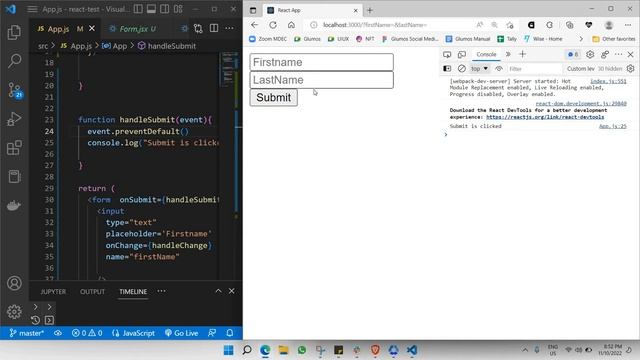Open react-devtools link in console

[545, 117]
